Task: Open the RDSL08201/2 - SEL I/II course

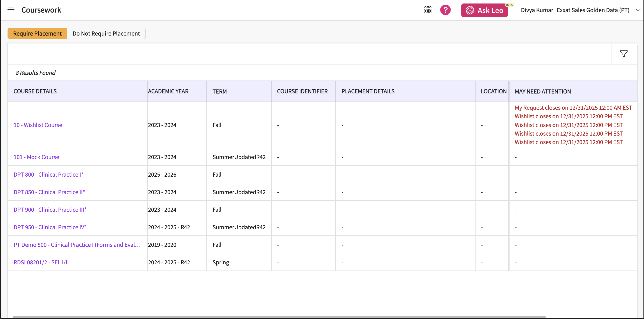Action: pyautogui.click(x=41, y=262)
